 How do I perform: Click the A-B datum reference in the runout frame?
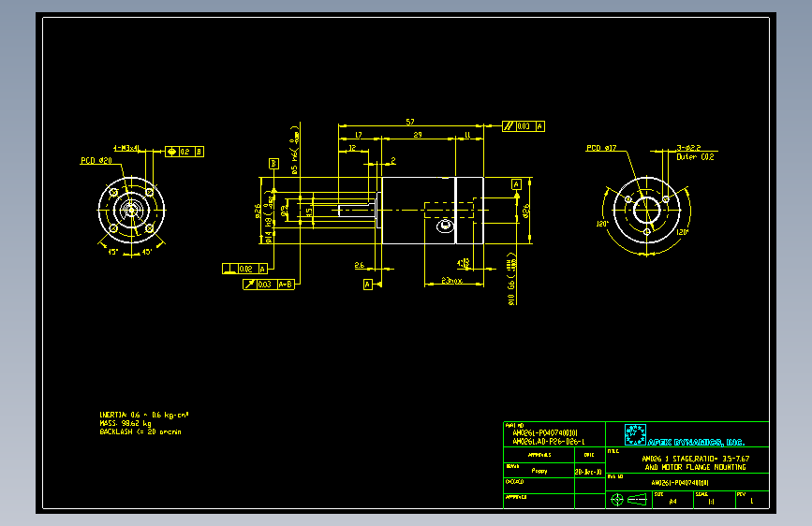coord(286,285)
